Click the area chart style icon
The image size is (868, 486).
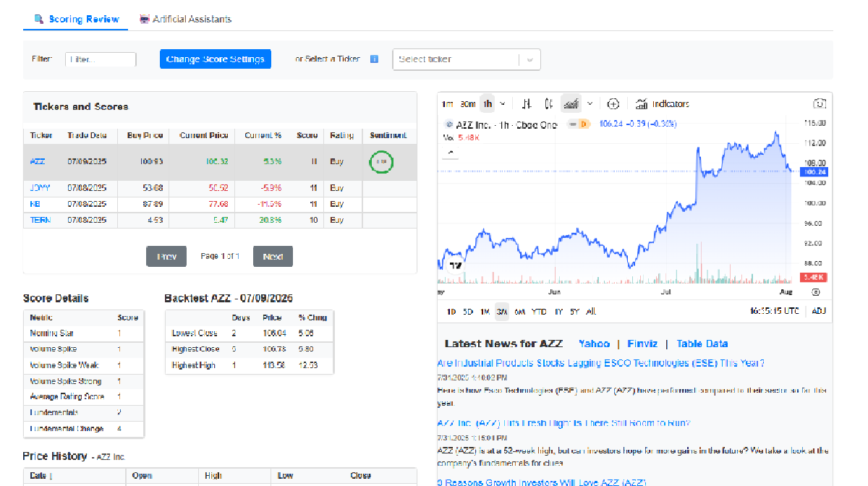click(x=571, y=103)
